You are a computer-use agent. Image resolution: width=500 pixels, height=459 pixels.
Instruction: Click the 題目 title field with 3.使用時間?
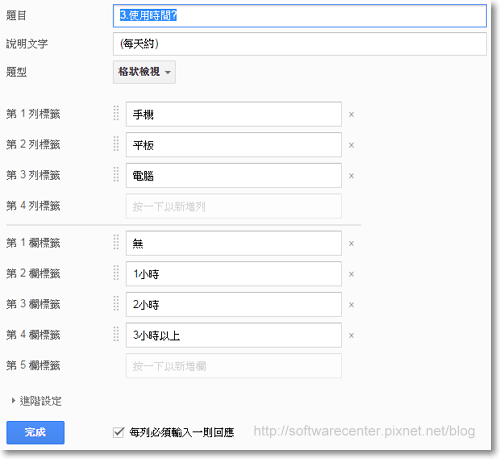coord(300,16)
